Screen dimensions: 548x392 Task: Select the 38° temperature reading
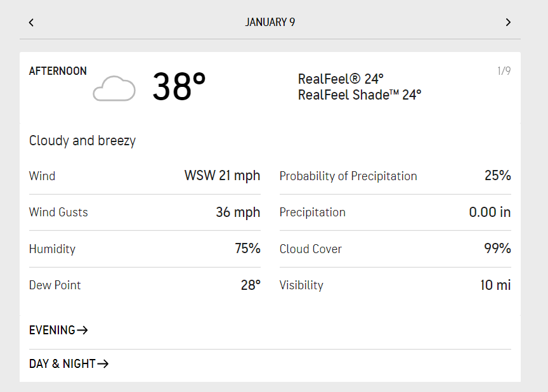179,86
